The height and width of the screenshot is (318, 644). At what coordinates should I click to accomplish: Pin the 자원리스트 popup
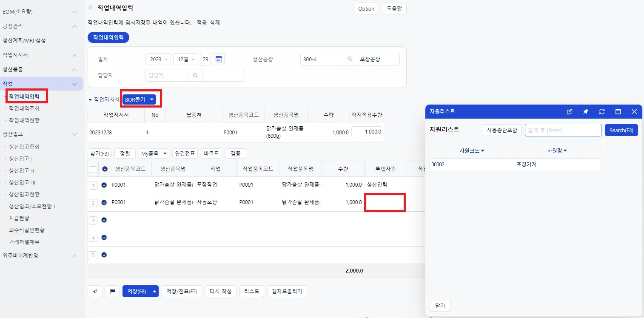coord(586,111)
